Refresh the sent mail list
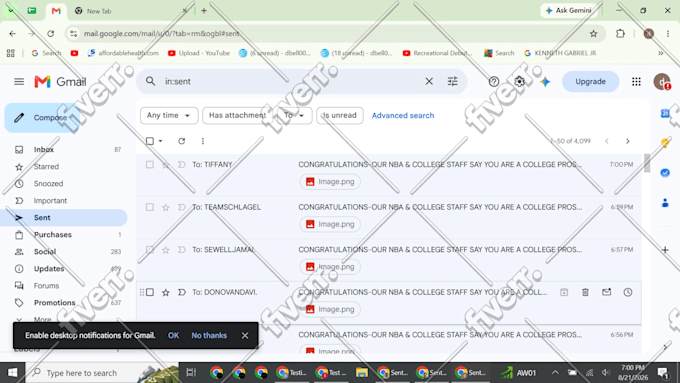This screenshot has height=383, width=680. pyautogui.click(x=182, y=141)
